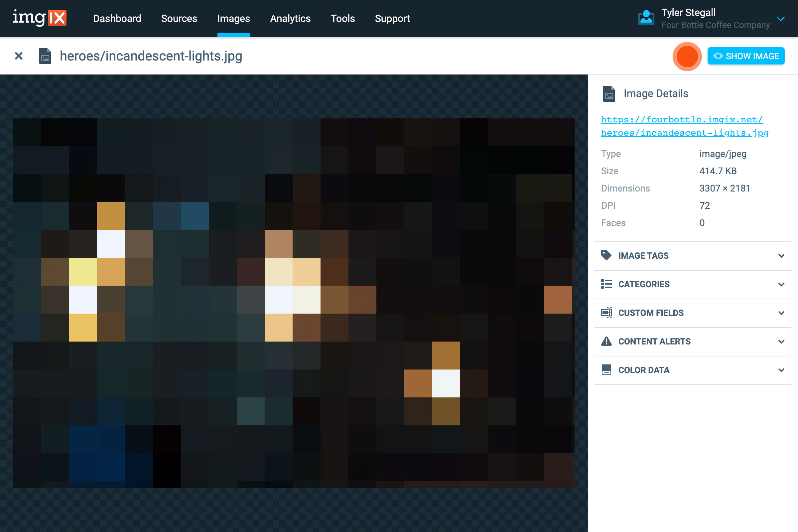This screenshot has height=532, width=798.
Task: Select the tag icon next to IMAGE TAGS
Action: pos(606,255)
